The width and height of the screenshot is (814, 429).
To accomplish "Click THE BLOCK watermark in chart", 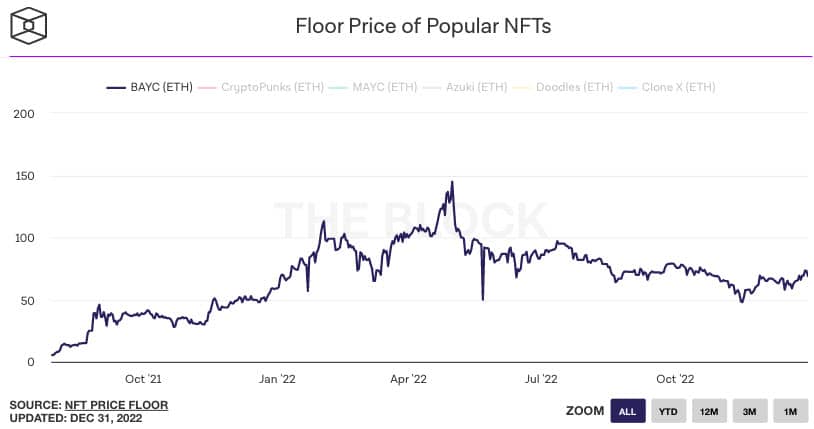I will (x=410, y=222).
